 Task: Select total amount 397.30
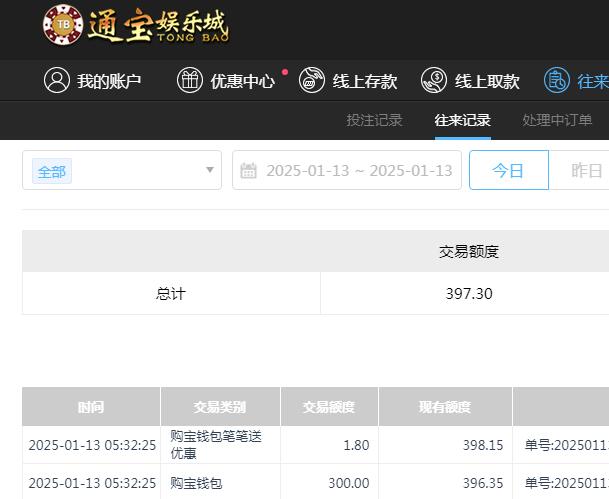coord(469,294)
